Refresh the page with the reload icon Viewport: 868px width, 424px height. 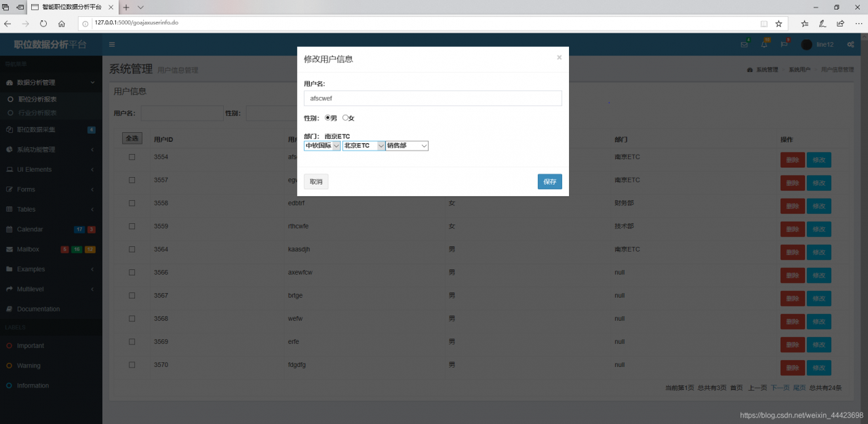(x=43, y=23)
